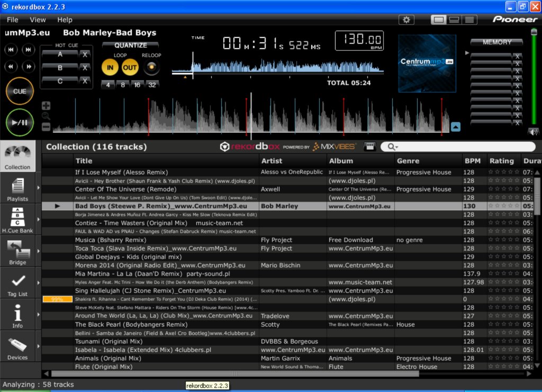542x392 pixels.
Task: Switch to the split player-browser layout icon
Action: tap(454, 20)
